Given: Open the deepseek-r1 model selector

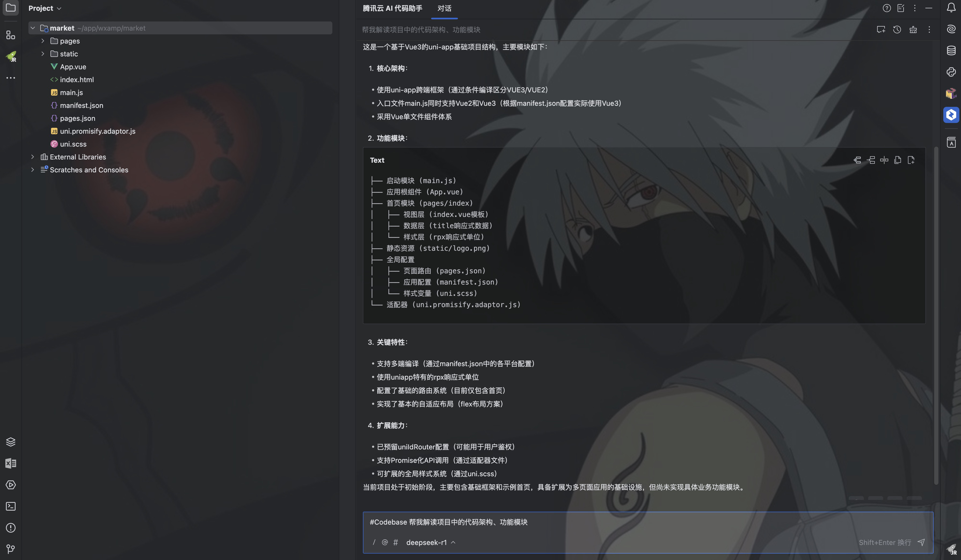Looking at the screenshot, I should pos(431,542).
